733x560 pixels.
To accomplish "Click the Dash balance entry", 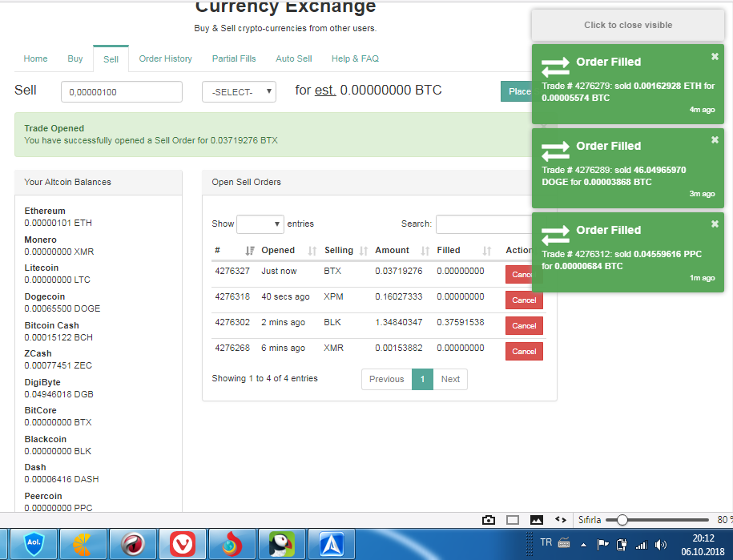I will [x=62, y=473].
